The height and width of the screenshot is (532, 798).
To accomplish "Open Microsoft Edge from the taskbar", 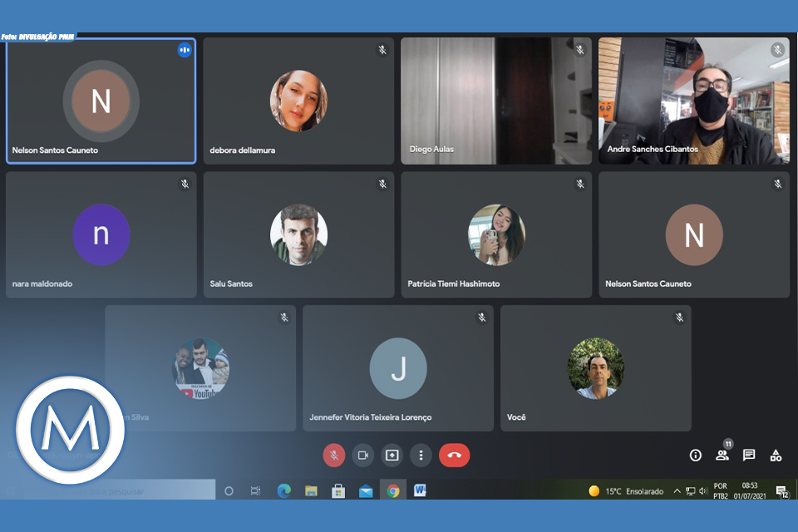I will pos(283,491).
